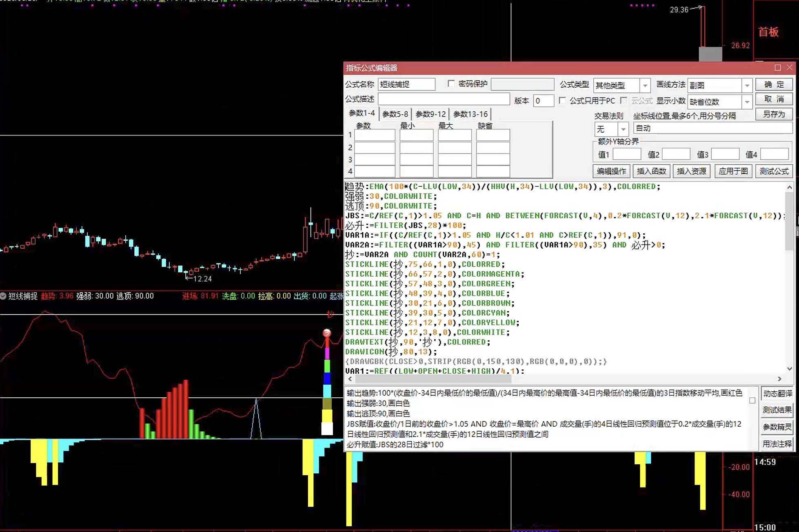Click the 取消 button
The image size is (799, 532).
point(774,99)
